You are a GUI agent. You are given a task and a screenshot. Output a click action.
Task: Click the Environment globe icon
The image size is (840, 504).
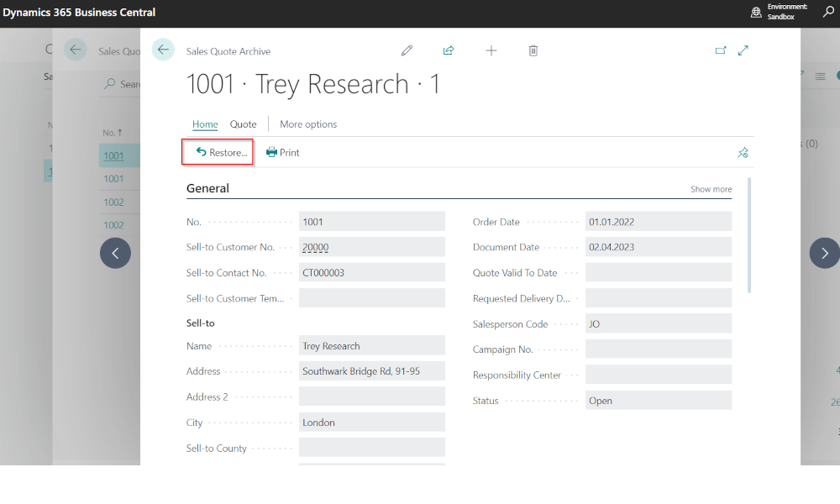[756, 12]
